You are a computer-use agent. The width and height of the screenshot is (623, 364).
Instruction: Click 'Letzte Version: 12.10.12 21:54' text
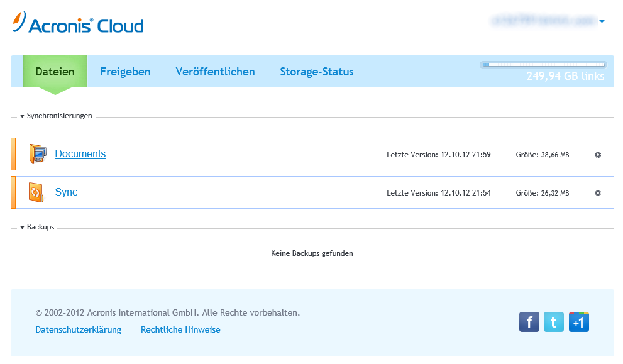(x=439, y=193)
